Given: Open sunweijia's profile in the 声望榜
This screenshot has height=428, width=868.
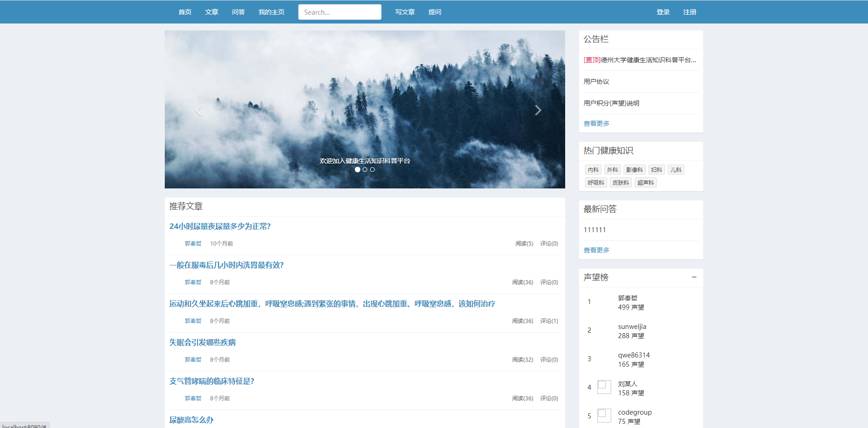Looking at the screenshot, I should [x=632, y=327].
